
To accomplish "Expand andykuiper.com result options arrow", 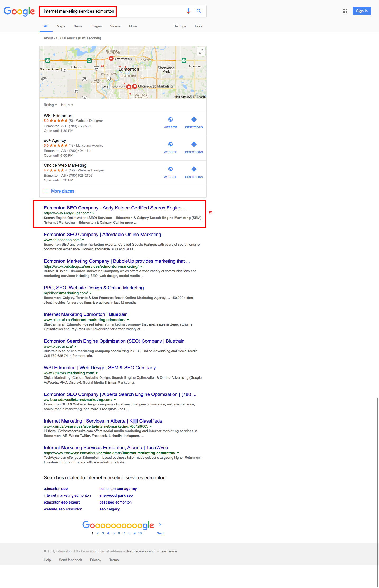I will click(x=93, y=213).
